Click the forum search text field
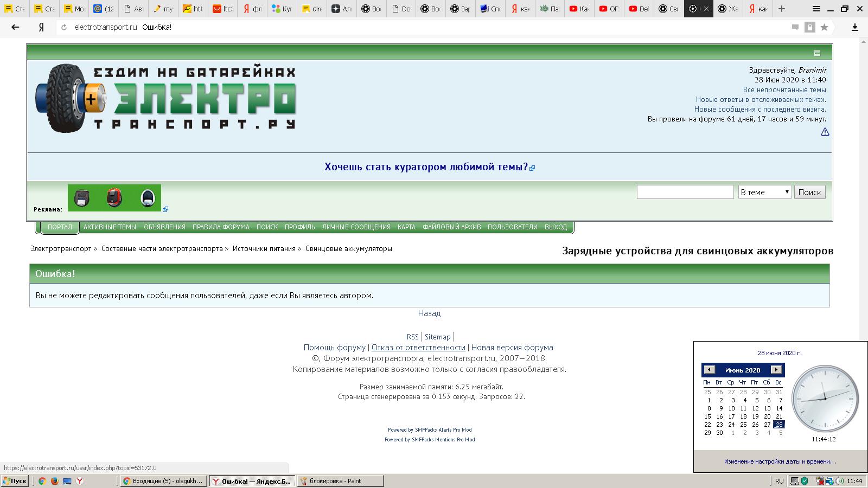Image resolution: width=868 pixels, height=488 pixels. point(685,192)
